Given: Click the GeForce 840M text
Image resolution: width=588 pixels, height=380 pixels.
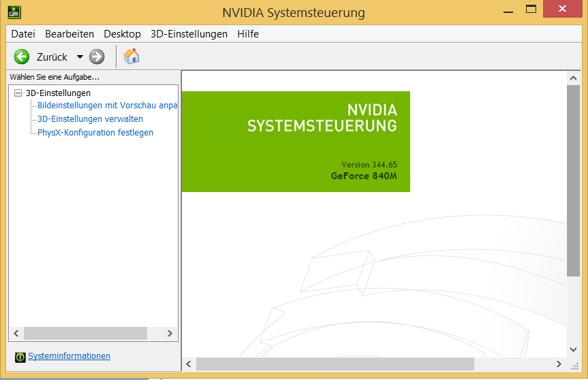Looking at the screenshot, I should [x=364, y=176].
